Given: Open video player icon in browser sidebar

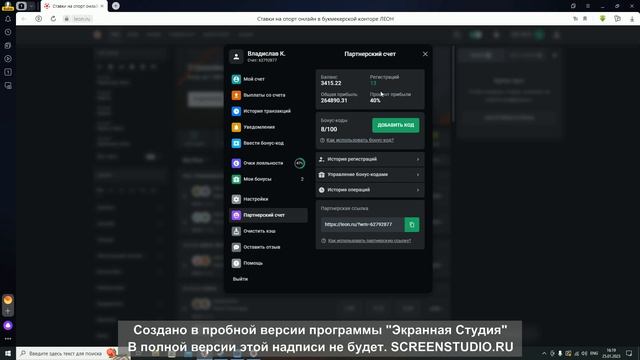Looking at the screenshot, I should 8,59.
